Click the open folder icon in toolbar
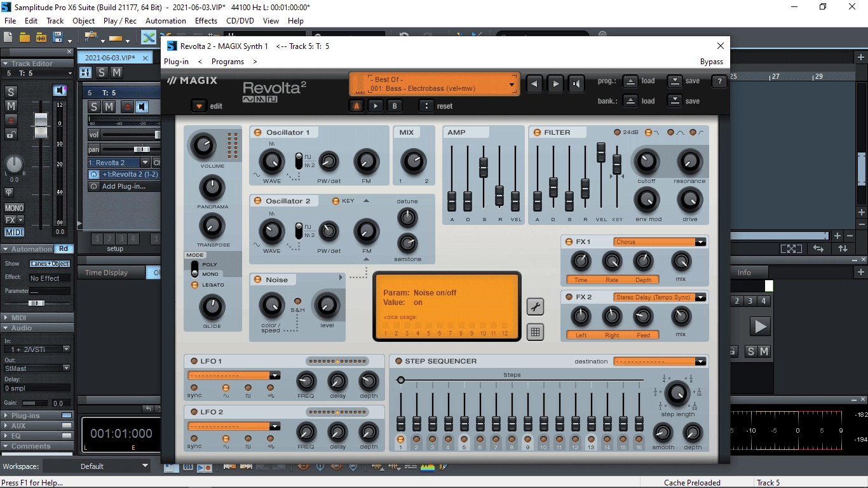Image resolution: width=868 pixels, height=488 pixels. pos(25,37)
